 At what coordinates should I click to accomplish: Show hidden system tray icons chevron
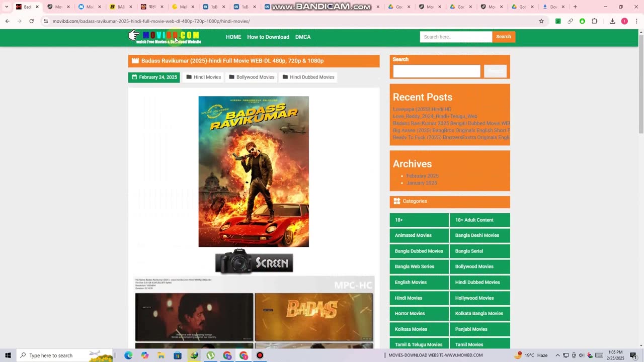pos(557,355)
